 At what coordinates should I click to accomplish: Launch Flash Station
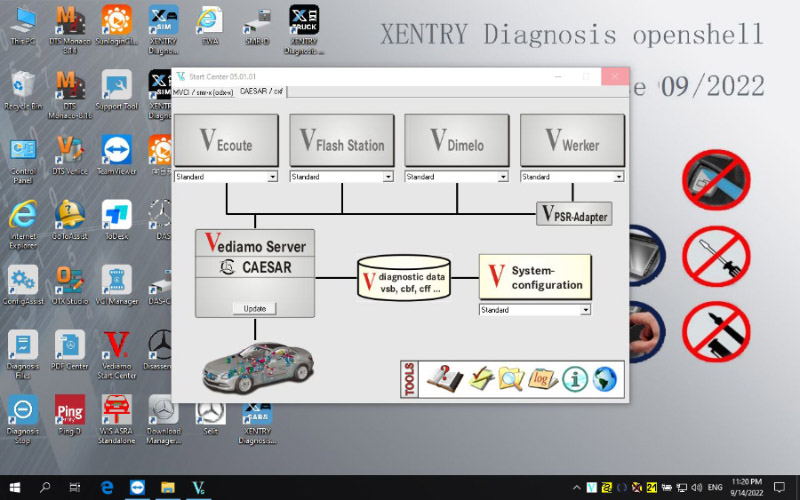click(x=342, y=140)
